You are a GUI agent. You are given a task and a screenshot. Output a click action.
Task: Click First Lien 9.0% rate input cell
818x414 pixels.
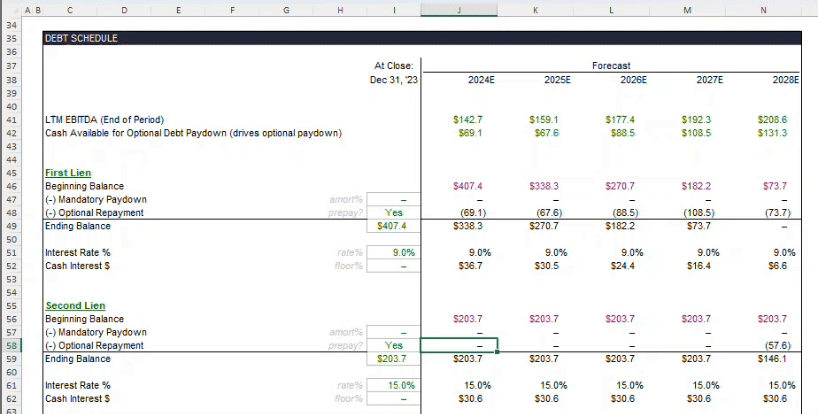(x=394, y=253)
